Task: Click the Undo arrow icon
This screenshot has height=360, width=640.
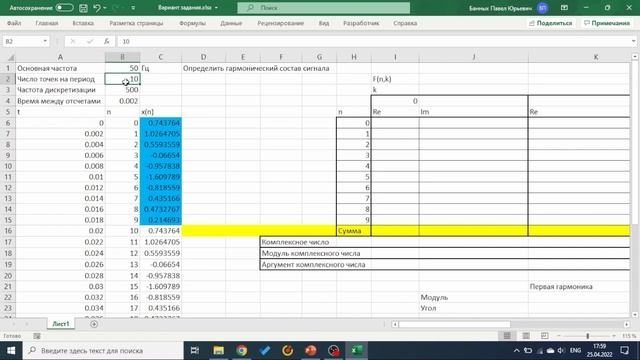Action: pyautogui.click(x=97, y=8)
